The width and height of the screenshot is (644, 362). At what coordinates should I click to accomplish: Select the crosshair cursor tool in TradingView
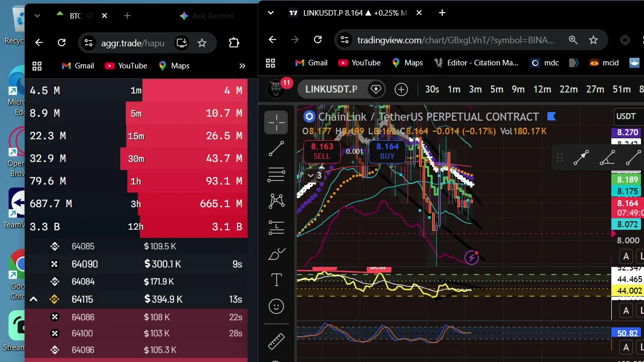[x=276, y=122]
